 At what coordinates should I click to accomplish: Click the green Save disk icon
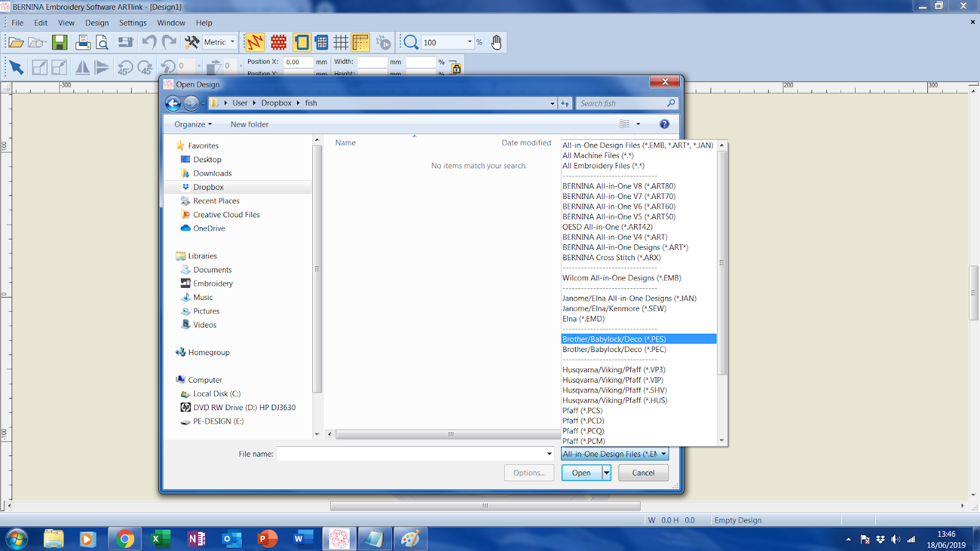[x=59, y=42]
